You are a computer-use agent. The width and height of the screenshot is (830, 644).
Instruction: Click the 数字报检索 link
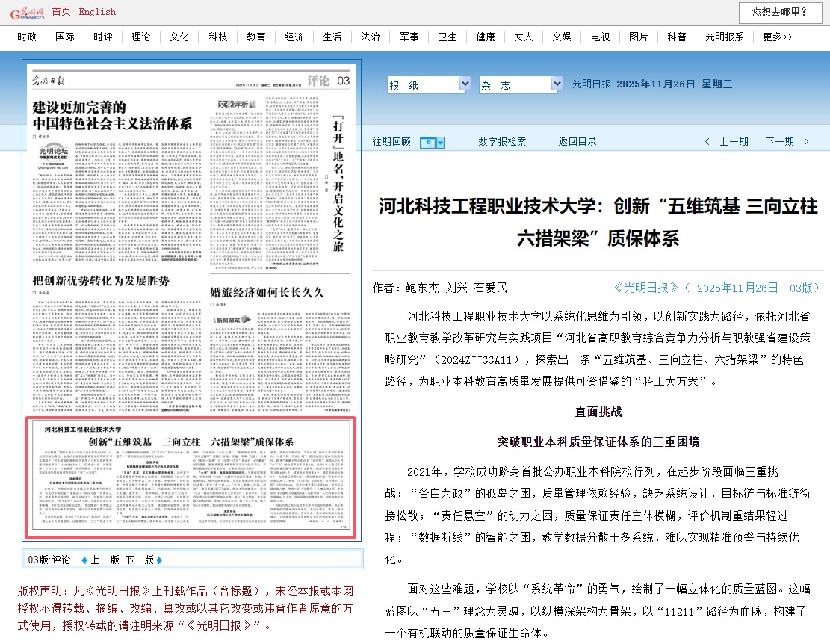501,140
